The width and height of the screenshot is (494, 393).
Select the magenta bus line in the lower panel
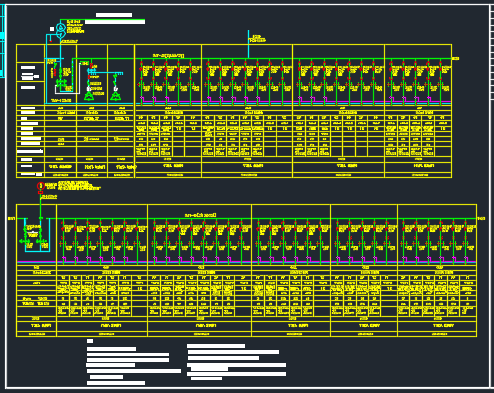[x=247, y=262]
